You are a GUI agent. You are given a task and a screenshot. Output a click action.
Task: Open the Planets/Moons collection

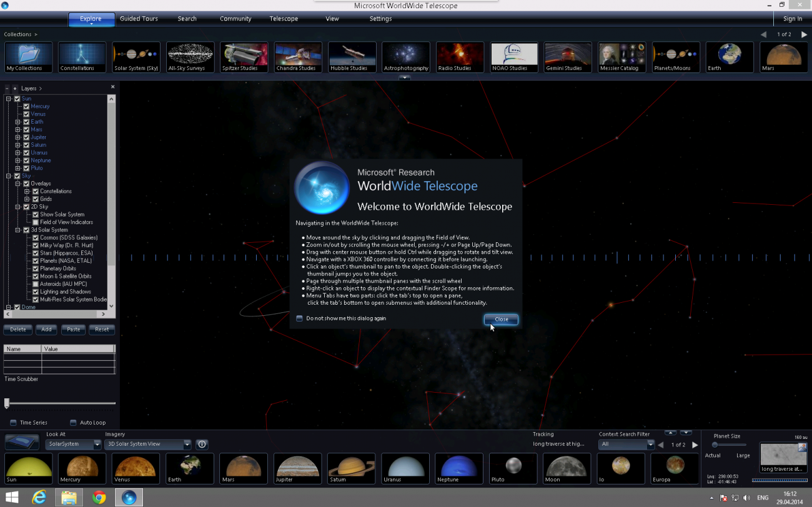pyautogui.click(x=676, y=57)
